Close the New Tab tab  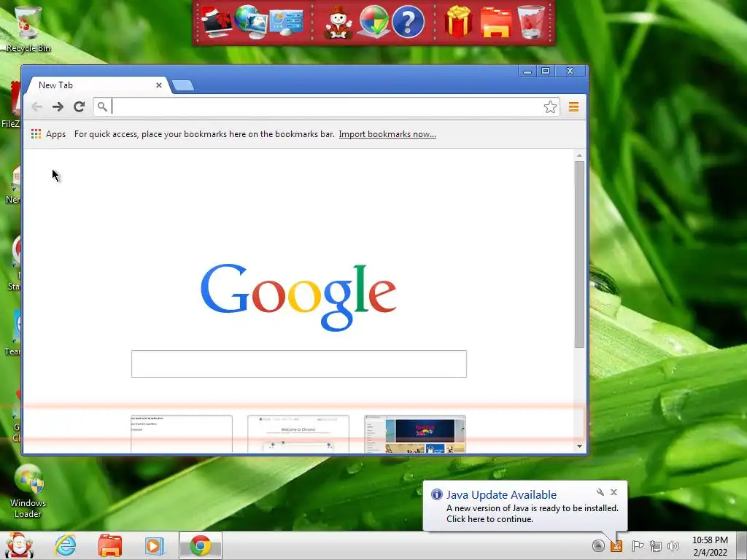click(158, 85)
